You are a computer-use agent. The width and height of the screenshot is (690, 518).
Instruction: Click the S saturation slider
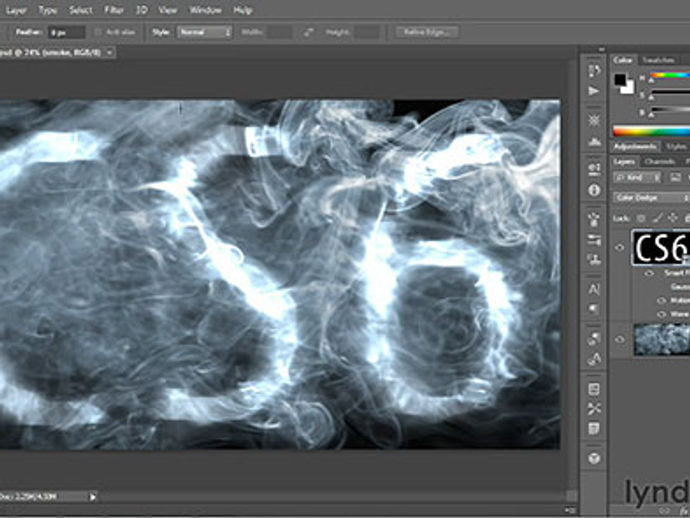(x=671, y=92)
